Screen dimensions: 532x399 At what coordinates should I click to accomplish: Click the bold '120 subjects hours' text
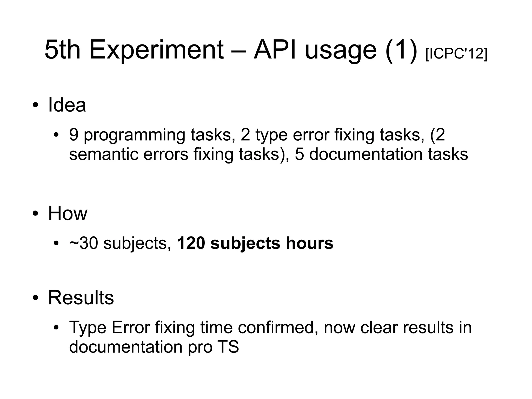pyautogui.click(x=255, y=243)
